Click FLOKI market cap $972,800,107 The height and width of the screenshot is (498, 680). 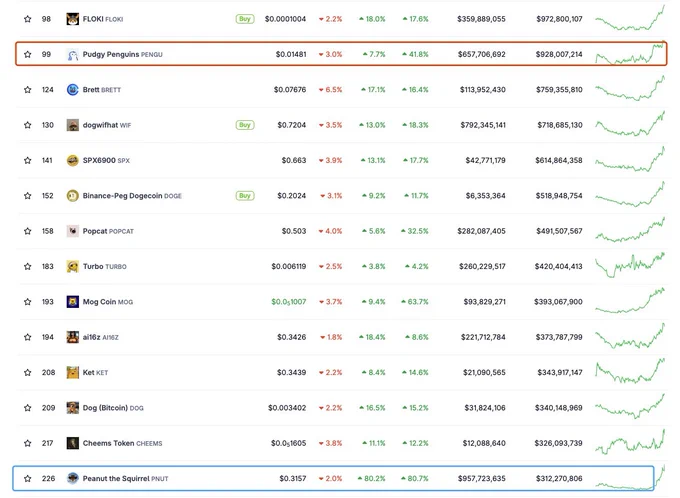point(559,19)
